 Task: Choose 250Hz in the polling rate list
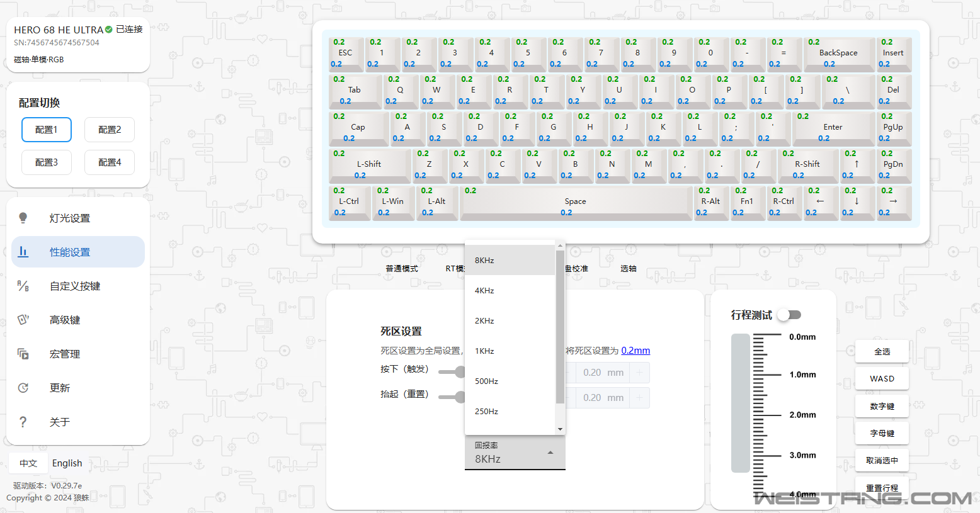510,411
